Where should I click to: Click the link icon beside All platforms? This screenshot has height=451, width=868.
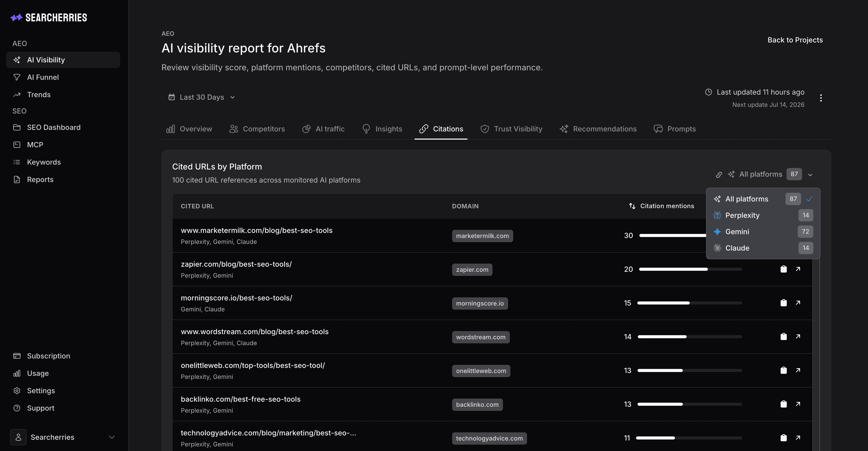tap(719, 174)
